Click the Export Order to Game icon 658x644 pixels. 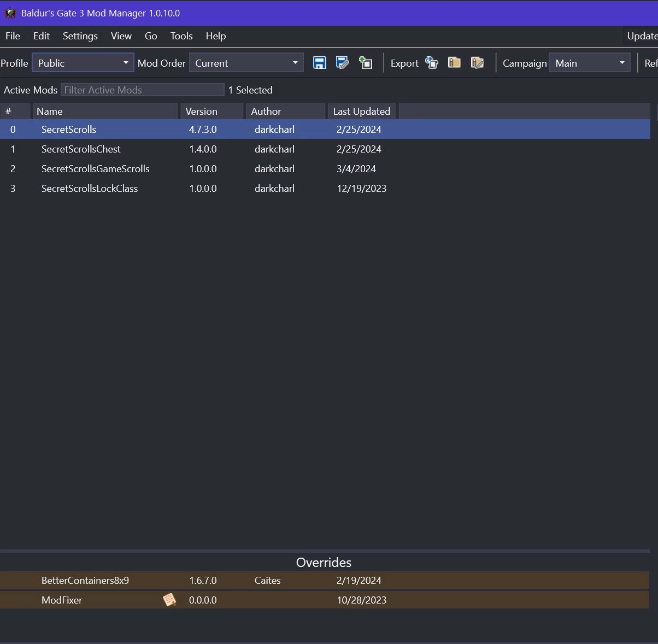click(432, 63)
